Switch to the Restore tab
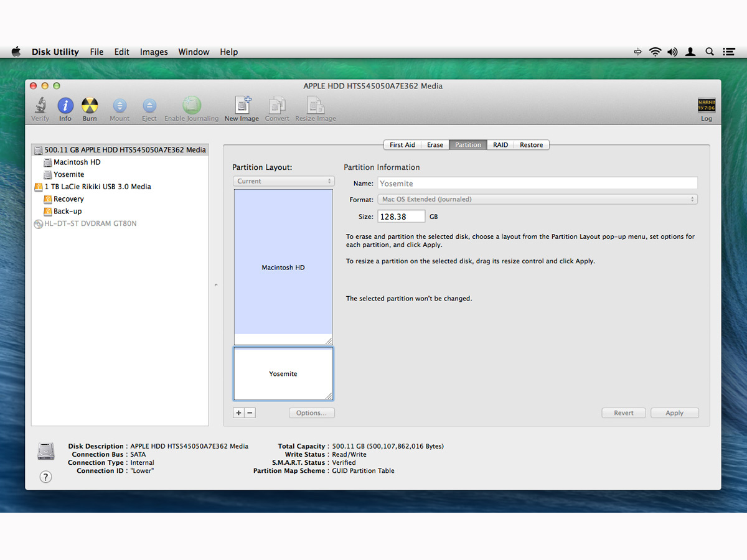This screenshot has height=560, width=747. coord(532,145)
